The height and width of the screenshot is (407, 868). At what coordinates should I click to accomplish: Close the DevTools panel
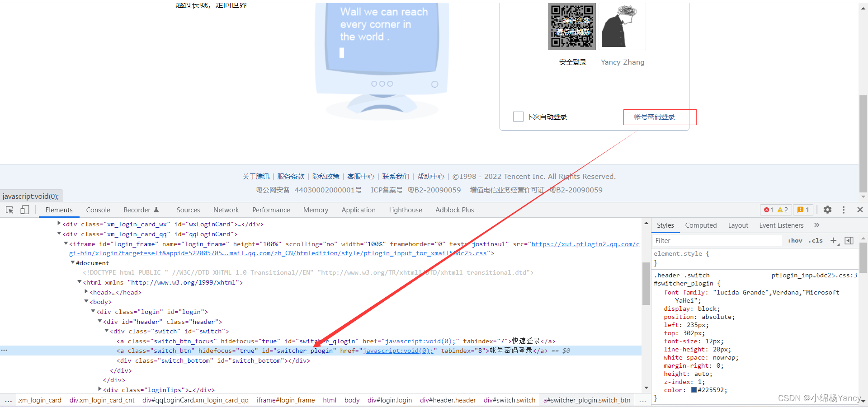coord(860,210)
